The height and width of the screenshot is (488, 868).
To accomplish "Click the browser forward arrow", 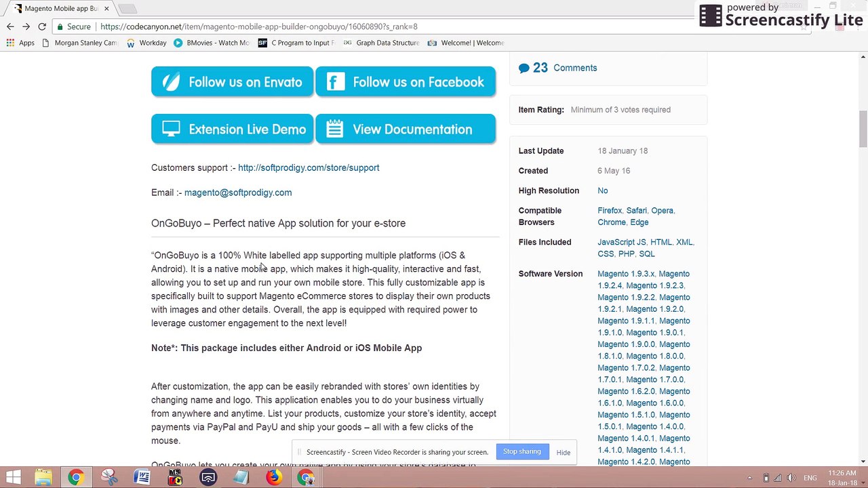I will (x=26, y=26).
